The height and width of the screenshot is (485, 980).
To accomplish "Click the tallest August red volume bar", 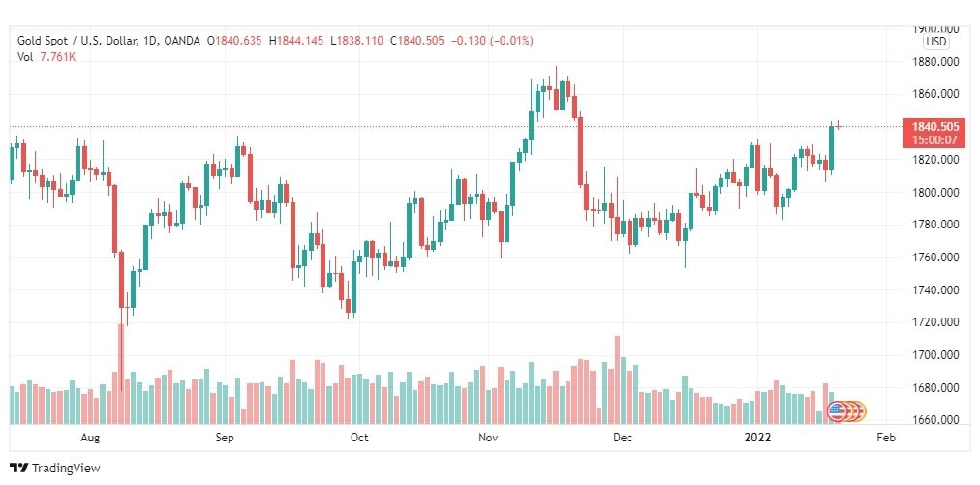I will pyautogui.click(x=121, y=374).
